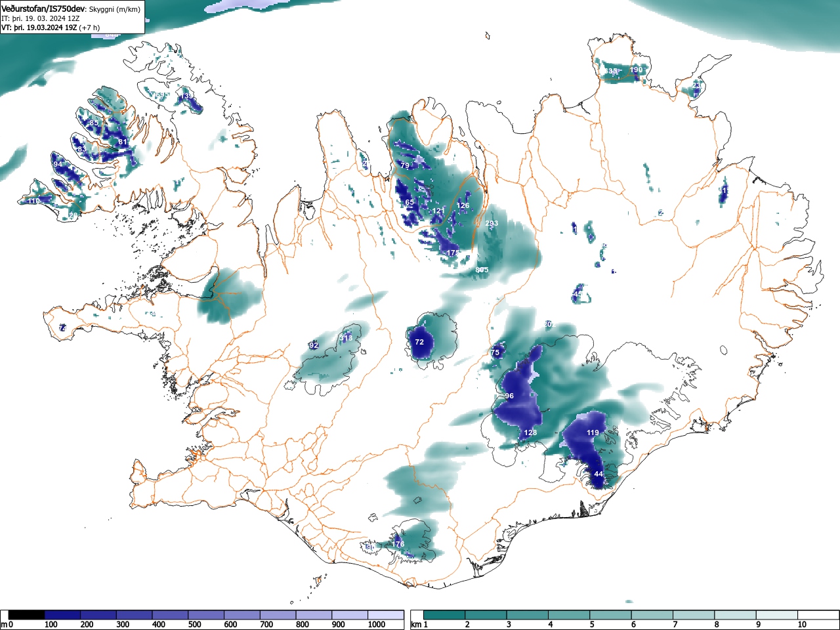Click the 'Skyggni (m/km)' parameter label
Screen dimensions: 840x630
[114, 9]
